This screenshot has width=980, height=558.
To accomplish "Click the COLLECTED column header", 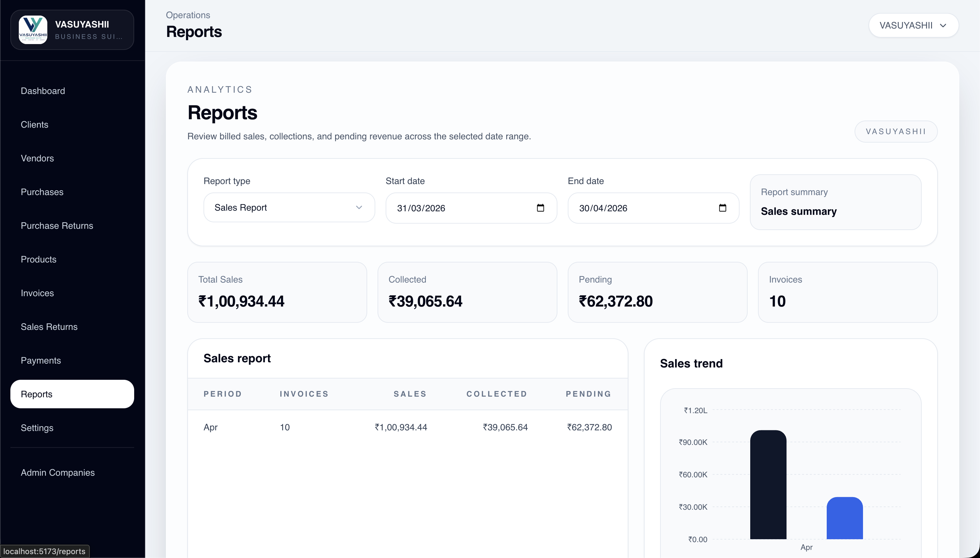I will click(497, 394).
